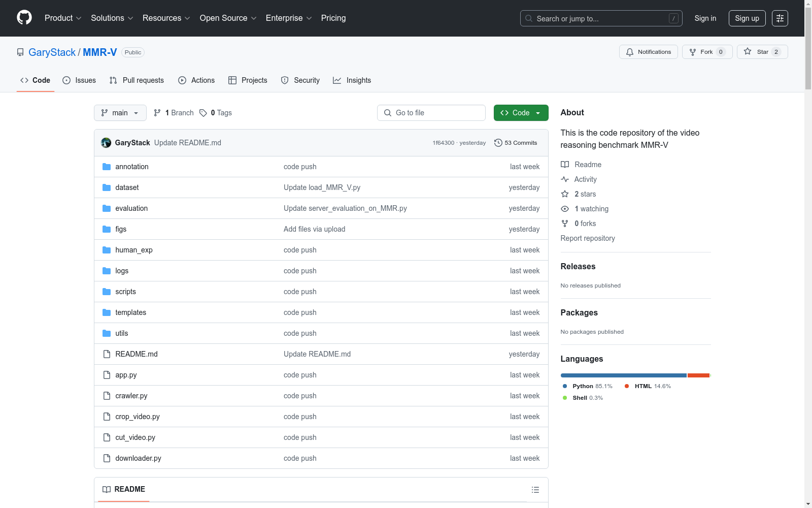Switch to the Issues tab
Screen dimensions: 812x508
79,80
